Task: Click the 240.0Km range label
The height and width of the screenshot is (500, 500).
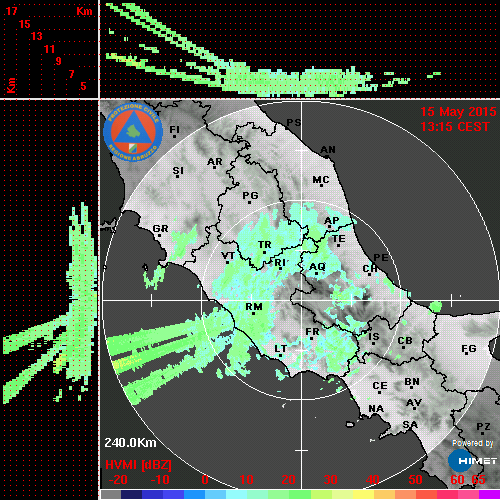Action: [130, 443]
